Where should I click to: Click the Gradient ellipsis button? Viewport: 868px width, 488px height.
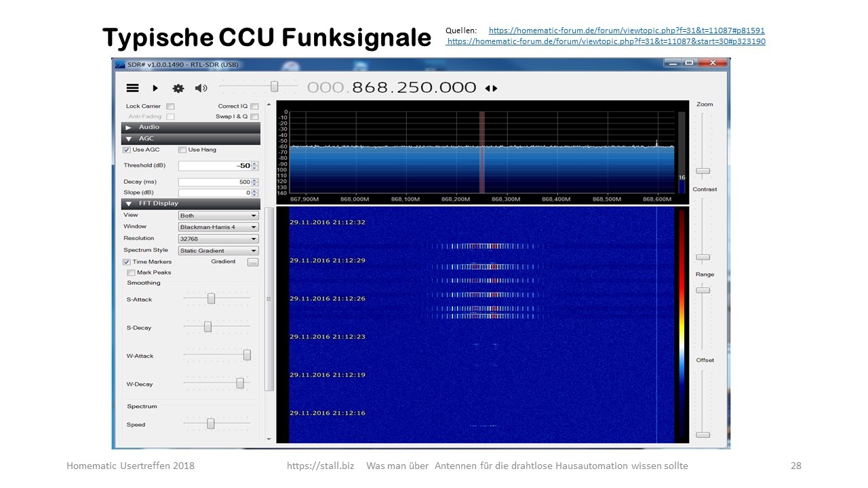coord(253,262)
